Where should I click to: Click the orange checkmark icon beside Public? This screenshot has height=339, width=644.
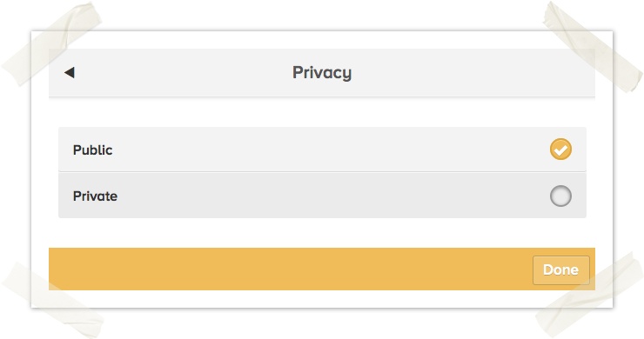(560, 149)
